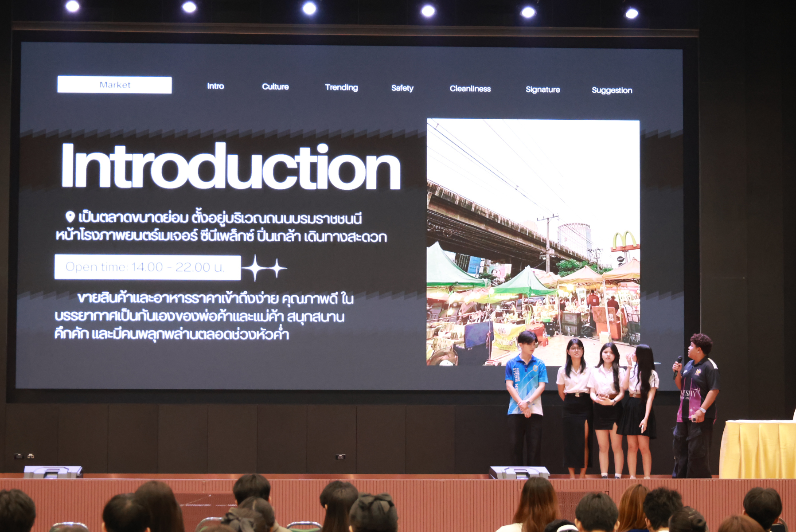Screen dimensions: 796x532
Task: Jump to the Signature section
Action: (x=542, y=90)
